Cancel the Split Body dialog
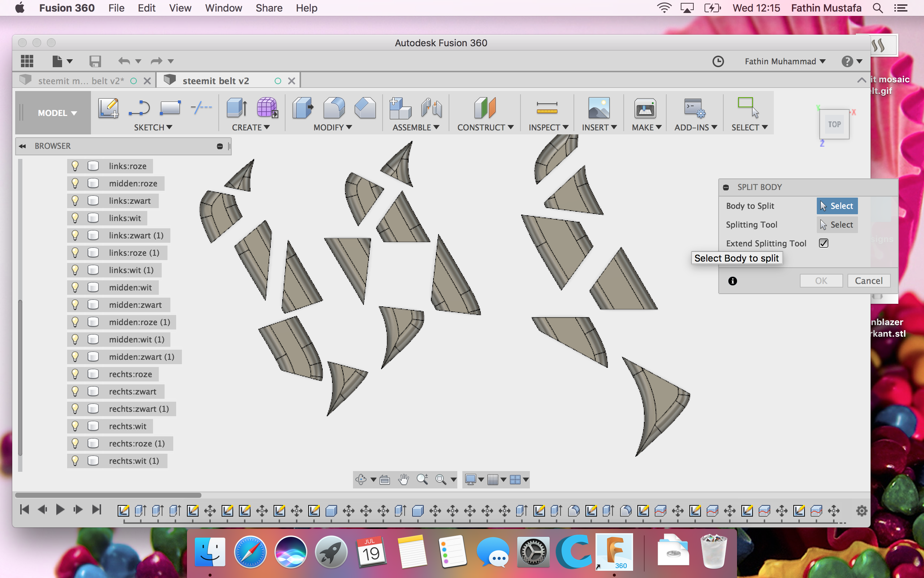Image resolution: width=924 pixels, height=578 pixels. pyautogui.click(x=869, y=281)
